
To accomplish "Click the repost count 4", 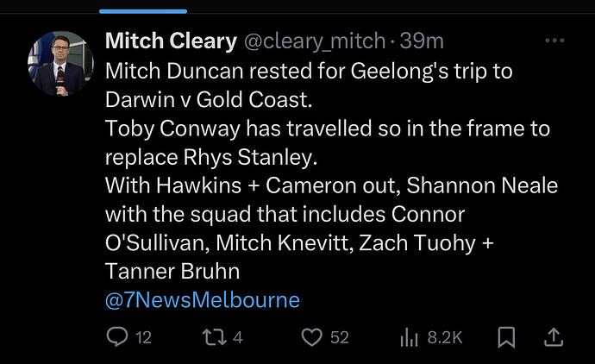I will pos(238,337).
